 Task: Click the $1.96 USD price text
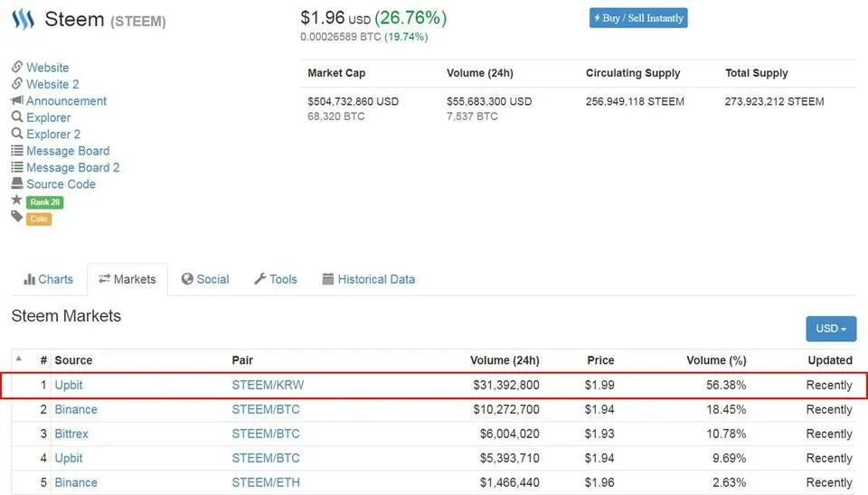[x=335, y=18]
